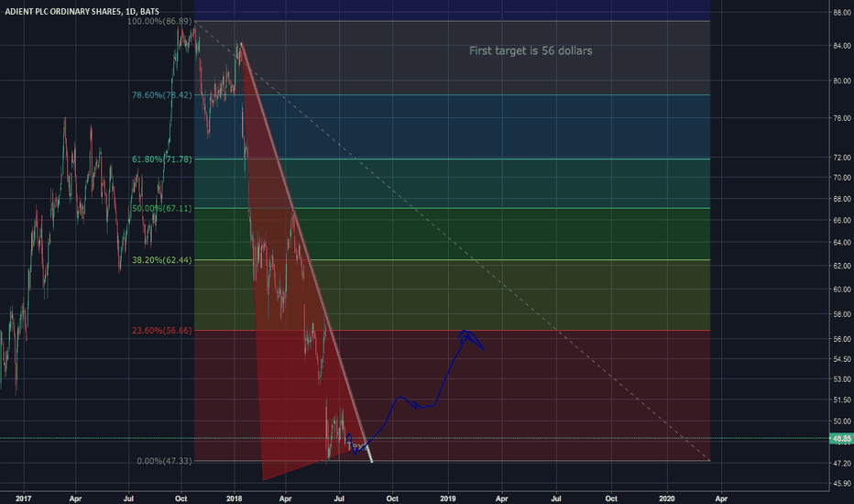Click the Oct label just before 2019
The width and height of the screenshot is (854, 504).
point(392,499)
